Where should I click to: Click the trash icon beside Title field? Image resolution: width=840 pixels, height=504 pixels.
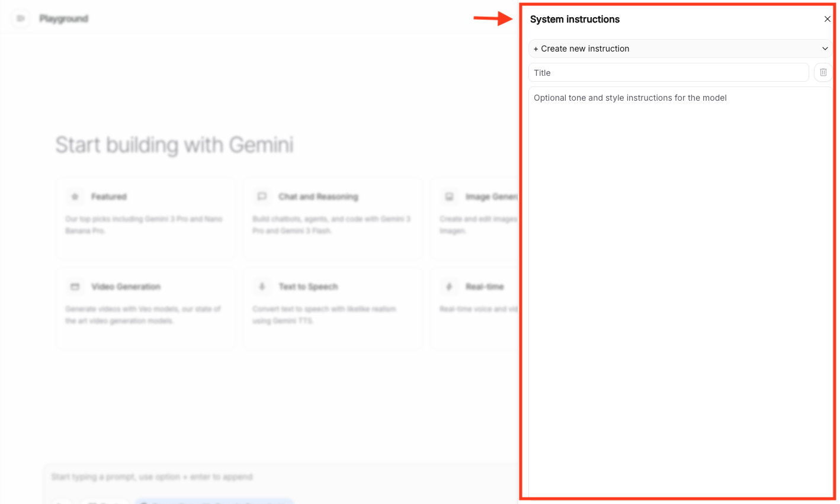click(x=823, y=72)
